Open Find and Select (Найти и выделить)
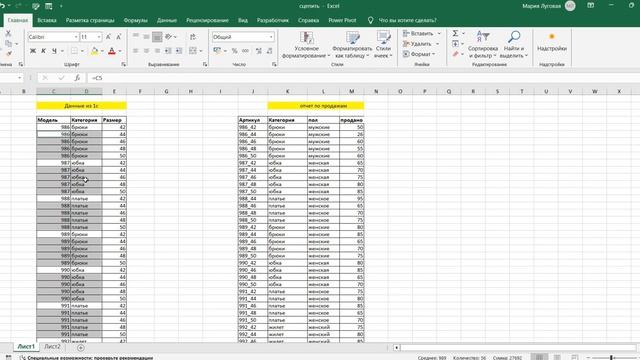The width and height of the screenshot is (640, 360). [x=513, y=44]
